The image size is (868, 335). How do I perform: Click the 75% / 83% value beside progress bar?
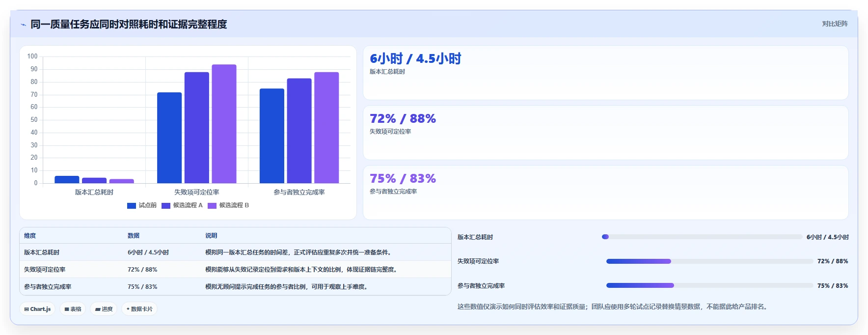pyautogui.click(x=833, y=286)
